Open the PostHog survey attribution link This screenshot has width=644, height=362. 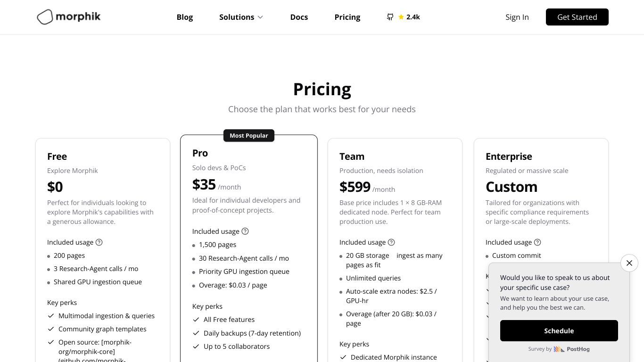tap(571, 349)
